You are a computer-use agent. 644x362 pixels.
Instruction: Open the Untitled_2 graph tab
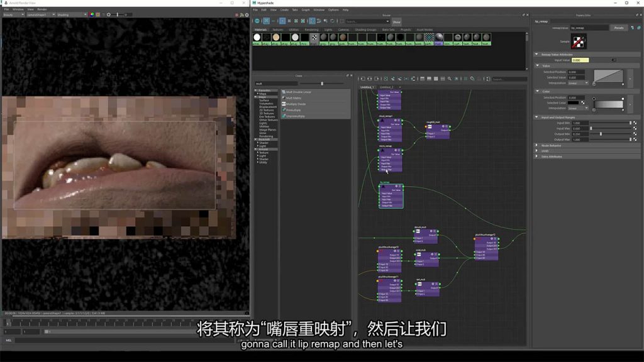point(387,87)
